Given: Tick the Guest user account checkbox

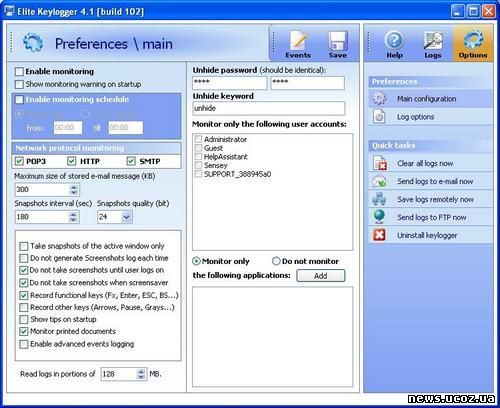Looking at the screenshot, I should [x=198, y=148].
